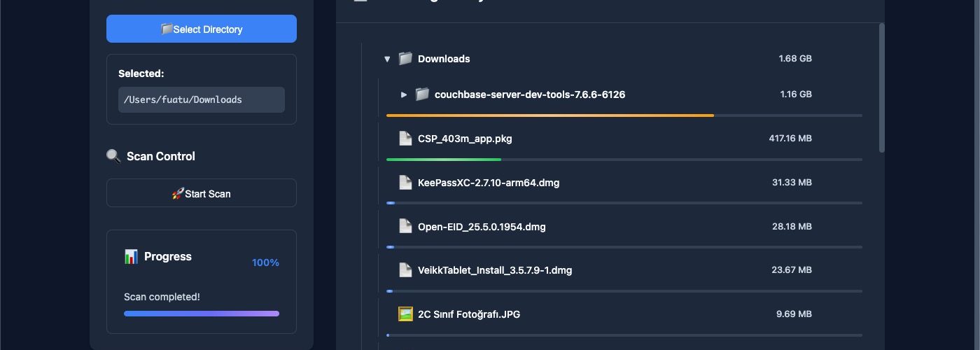Click the orange couchbase size bar
Viewport: 980px width, 350px height.
[549, 115]
